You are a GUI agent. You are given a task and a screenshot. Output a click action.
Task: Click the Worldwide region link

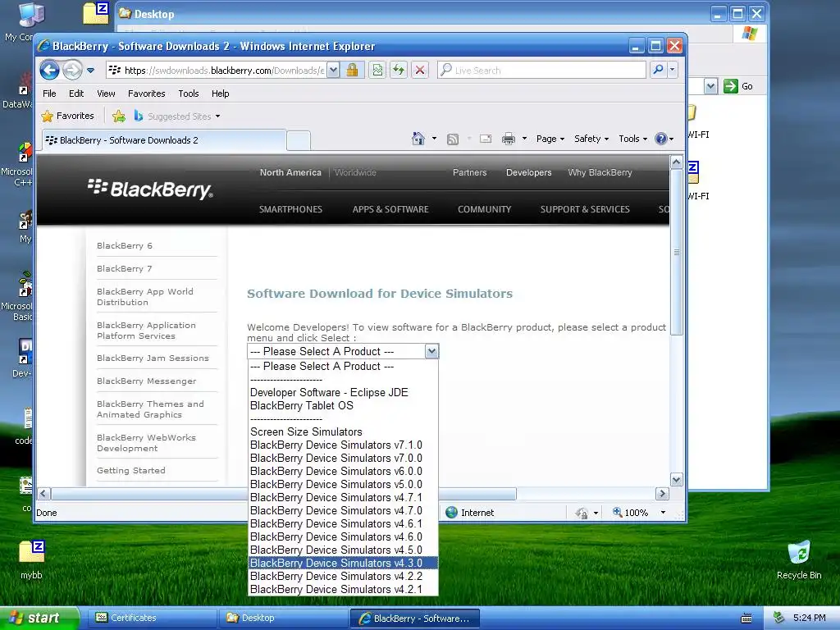(355, 172)
